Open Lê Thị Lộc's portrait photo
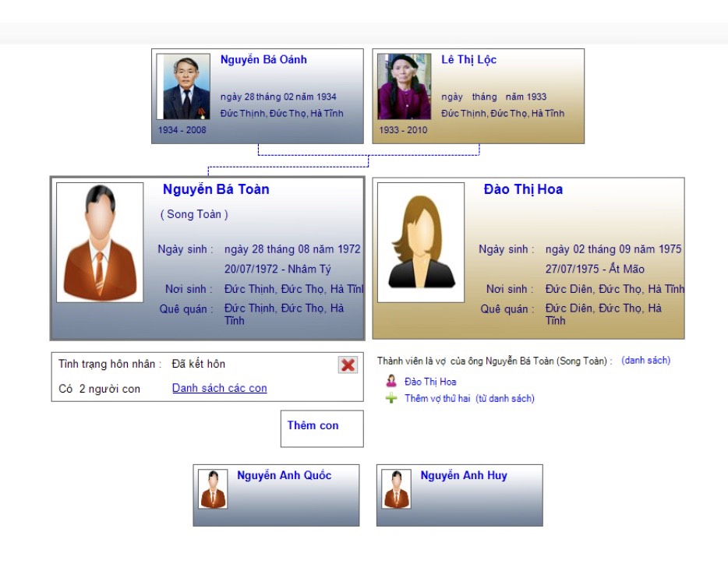Image resolution: width=728 pixels, height=578 pixels. (x=404, y=86)
